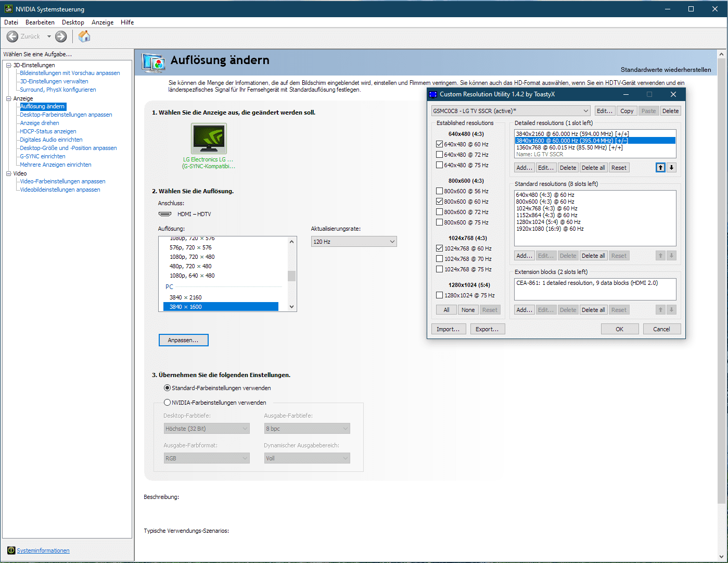Click the Zurück back arrow icon
This screenshot has width=728, height=563.
point(12,36)
